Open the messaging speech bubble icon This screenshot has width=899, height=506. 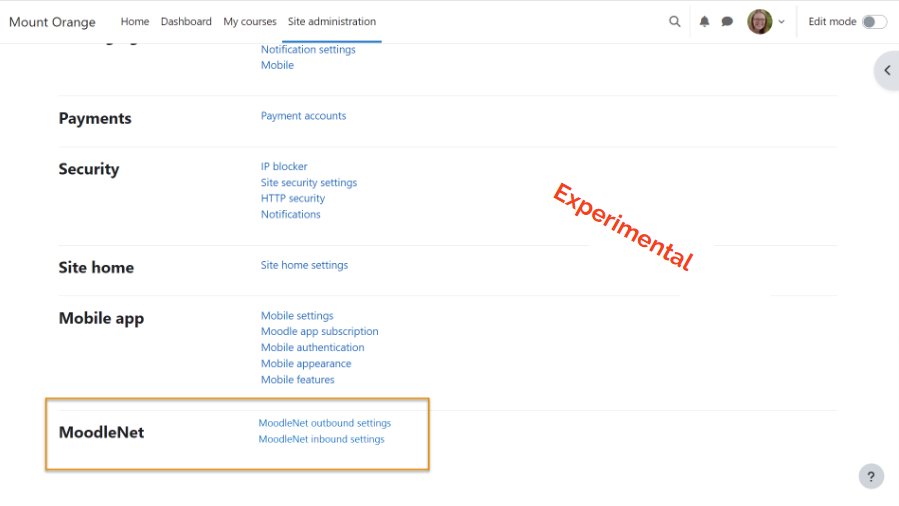tap(728, 22)
